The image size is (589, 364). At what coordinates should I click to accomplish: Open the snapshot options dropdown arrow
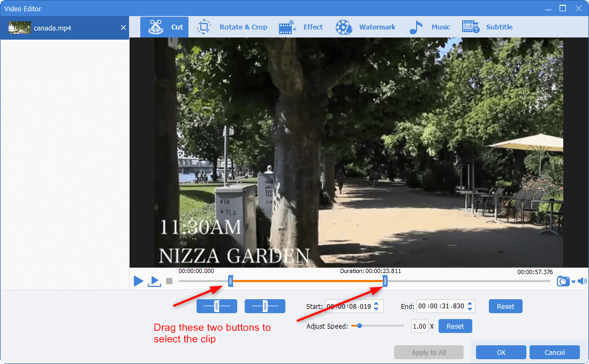(573, 282)
